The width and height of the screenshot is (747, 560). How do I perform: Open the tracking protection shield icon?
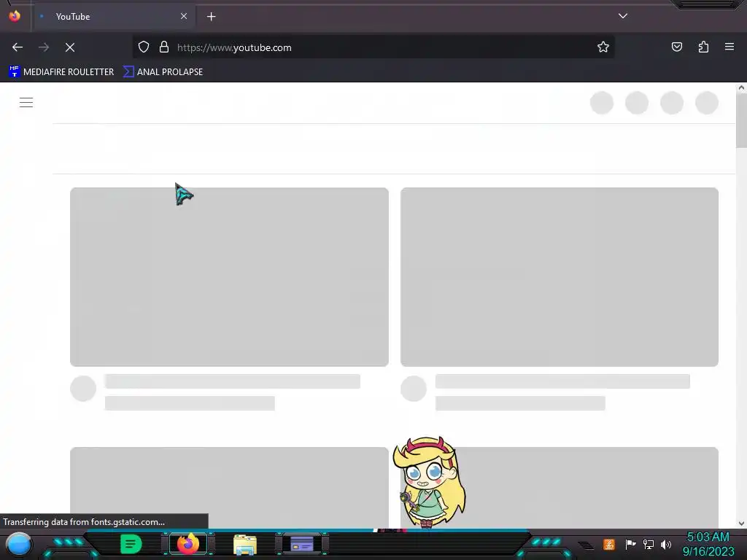[x=144, y=47]
